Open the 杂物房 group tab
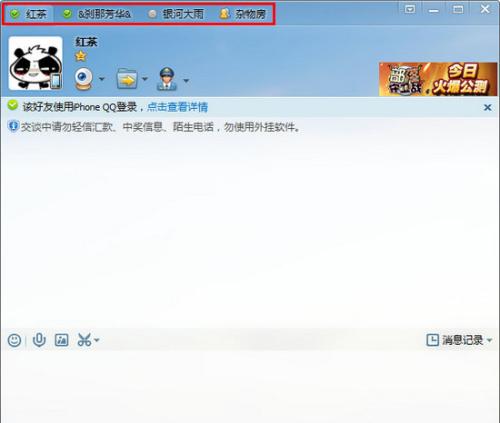 244,14
